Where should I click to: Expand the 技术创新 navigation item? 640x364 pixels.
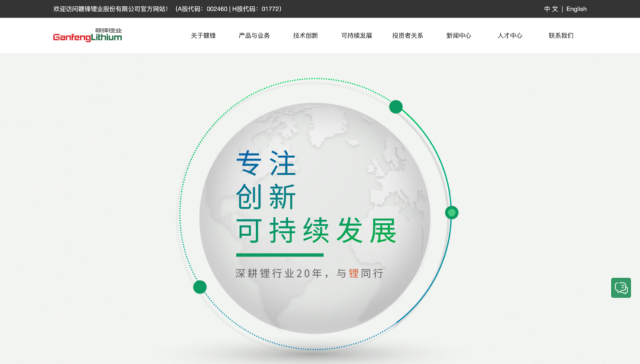[x=305, y=36]
